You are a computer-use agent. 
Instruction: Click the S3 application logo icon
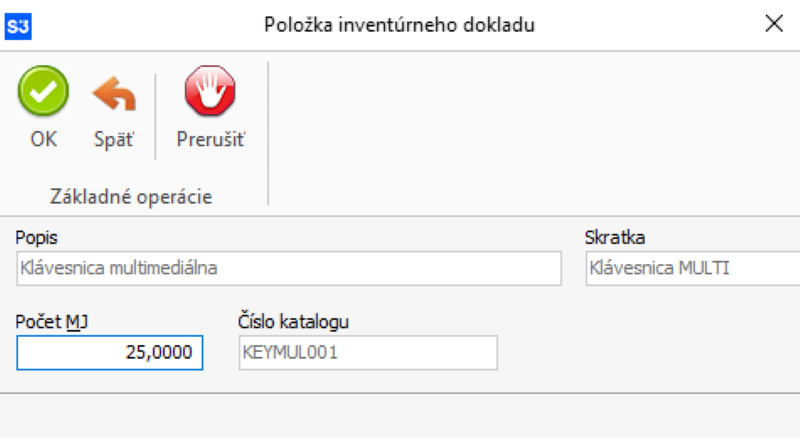[x=18, y=26]
